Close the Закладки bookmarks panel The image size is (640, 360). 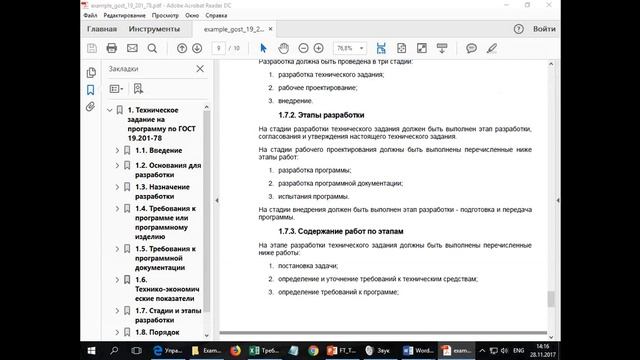click(200, 69)
